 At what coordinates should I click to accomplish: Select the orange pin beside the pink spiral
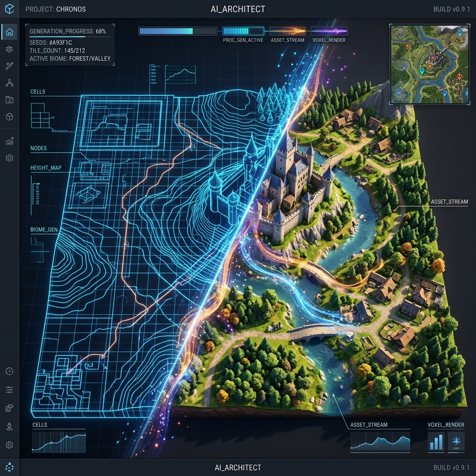(430, 66)
